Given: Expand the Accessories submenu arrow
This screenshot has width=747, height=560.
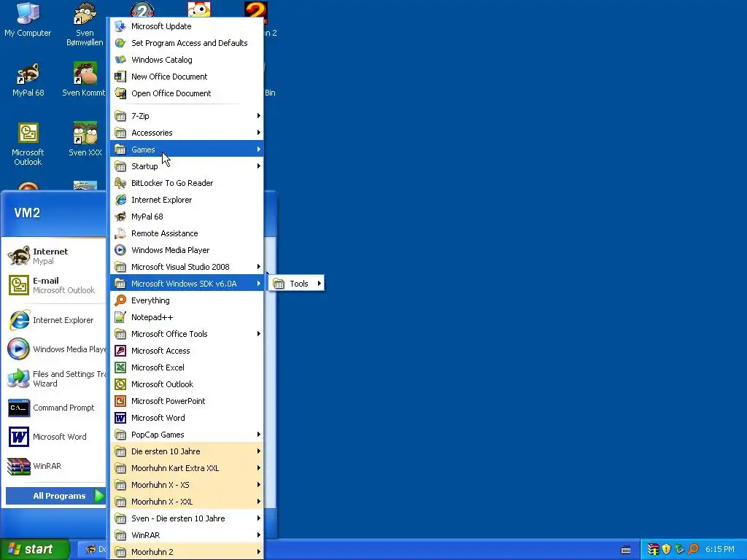Looking at the screenshot, I should (259, 133).
